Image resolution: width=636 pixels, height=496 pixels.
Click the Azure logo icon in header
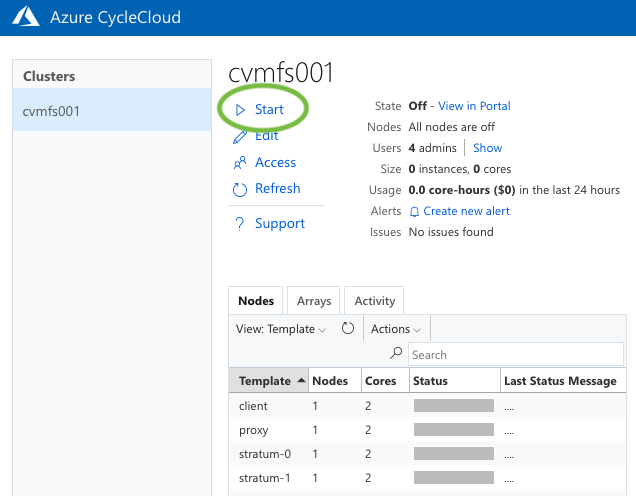pyautogui.click(x=26, y=16)
